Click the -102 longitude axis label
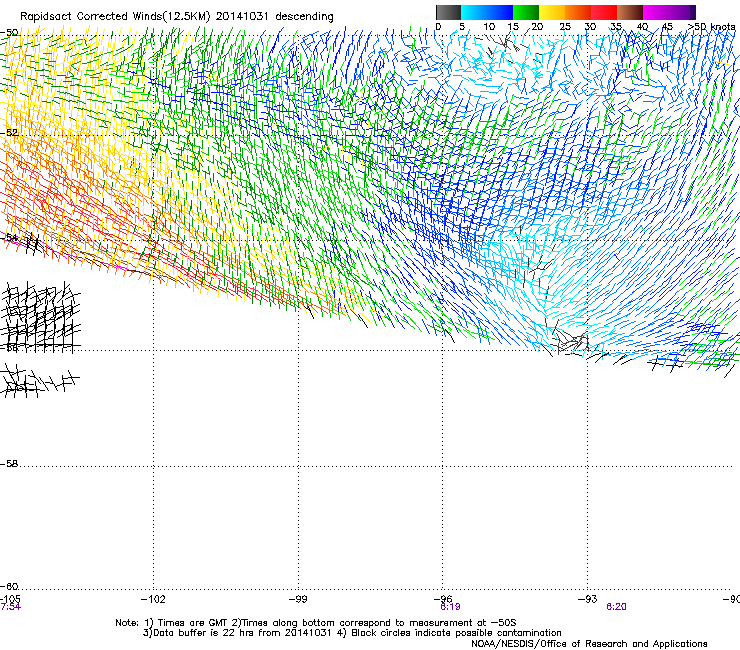This screenshot has height=650, width=740. pyautogui.click(x=153, y=599)
